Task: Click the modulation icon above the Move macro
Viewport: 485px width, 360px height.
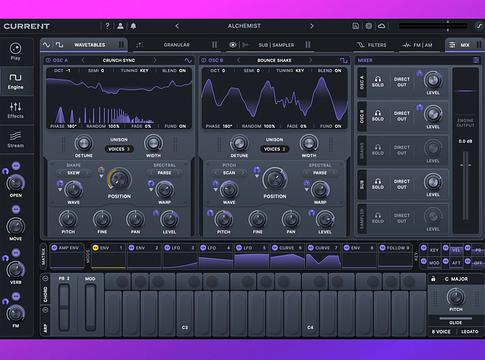Action: point(16,209)
